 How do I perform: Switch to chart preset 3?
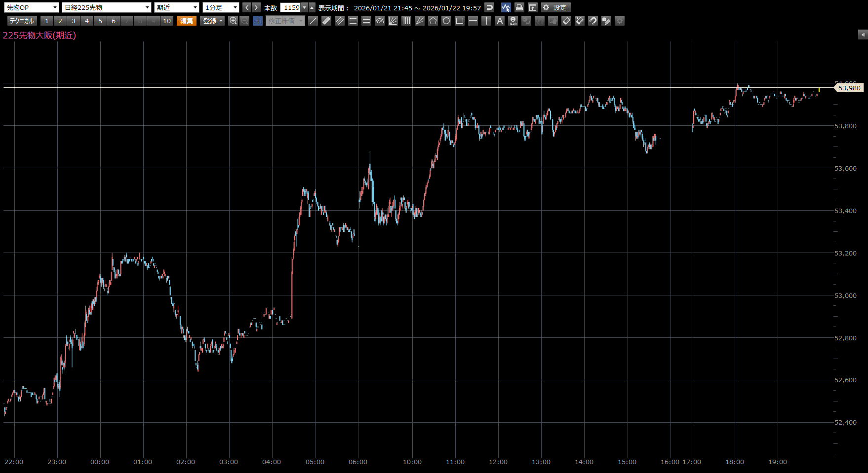74,21
